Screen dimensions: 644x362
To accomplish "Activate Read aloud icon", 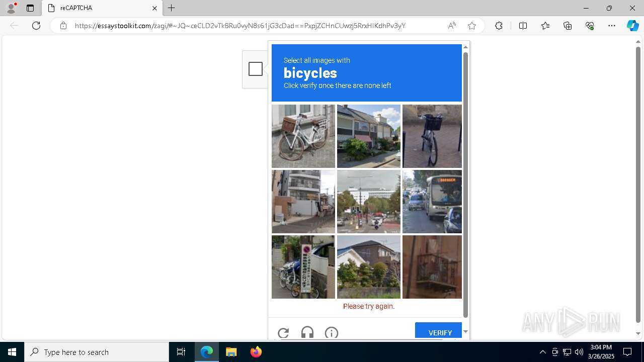I will point(452,26).
